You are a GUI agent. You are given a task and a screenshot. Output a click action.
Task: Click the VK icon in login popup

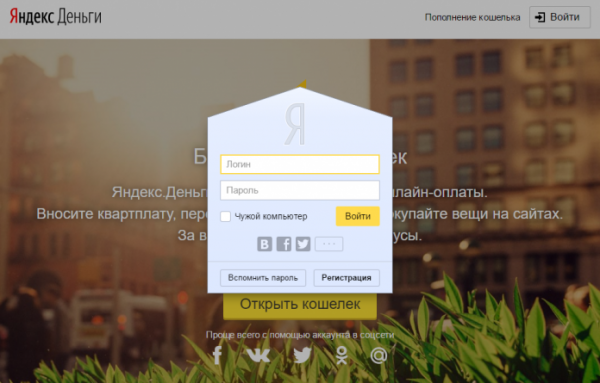coord(264,244)
